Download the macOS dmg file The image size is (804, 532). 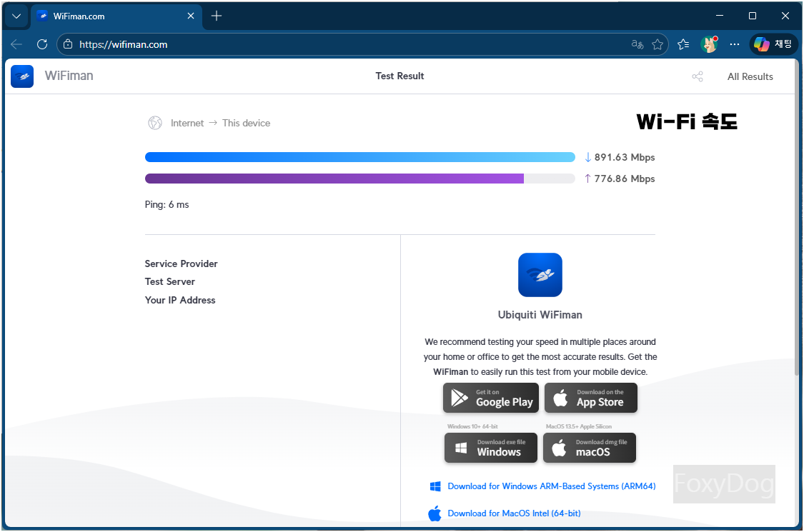click(x=589, y=448)
